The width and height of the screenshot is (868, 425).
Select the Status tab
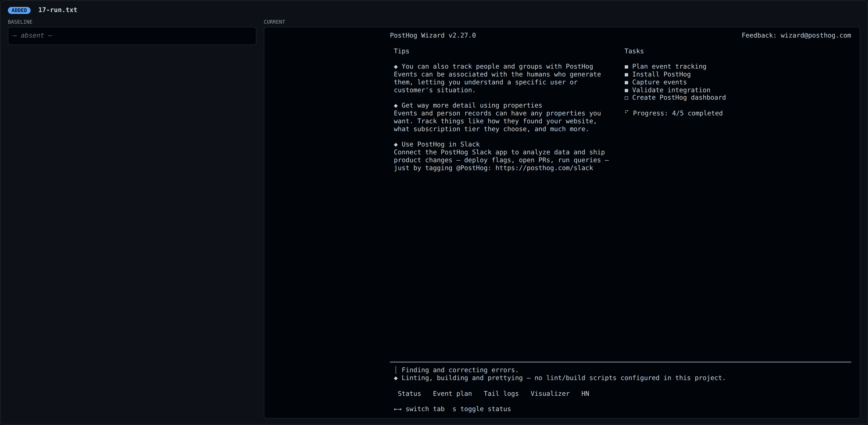click(409, 393)
